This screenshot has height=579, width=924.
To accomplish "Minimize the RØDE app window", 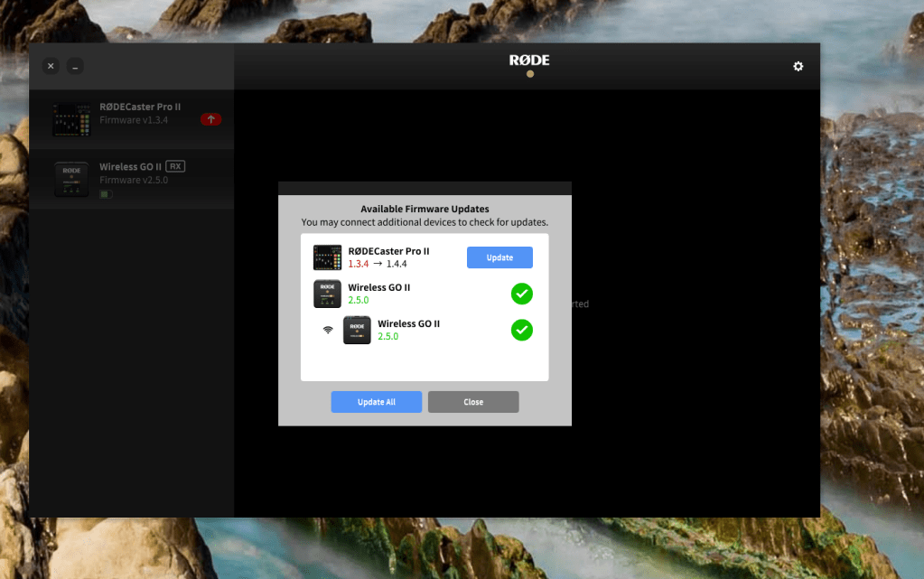I will pos(75,66).
